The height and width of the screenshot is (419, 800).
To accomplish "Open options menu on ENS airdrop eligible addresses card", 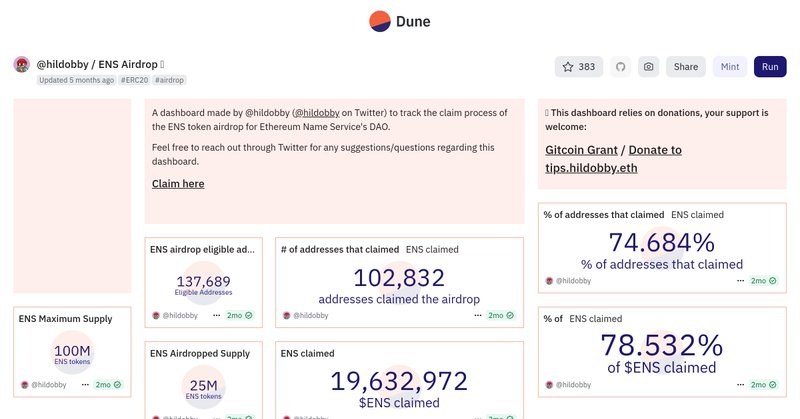I will (216, 315).
